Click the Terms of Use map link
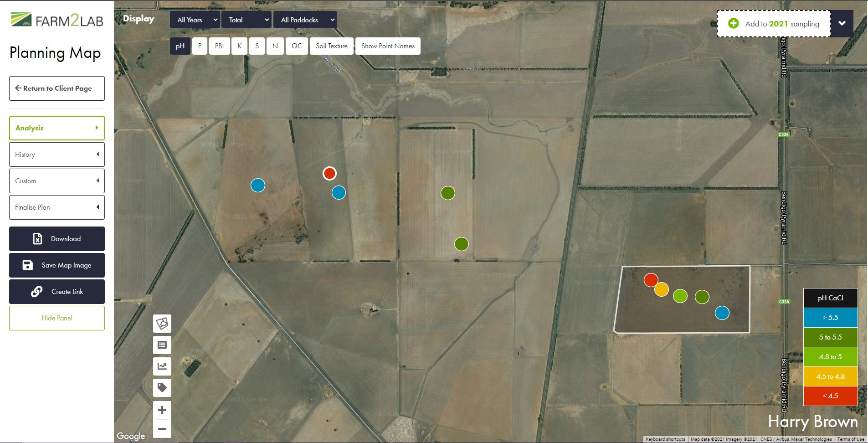This screenshot has height=443, width=868. (x=850, y=439)
